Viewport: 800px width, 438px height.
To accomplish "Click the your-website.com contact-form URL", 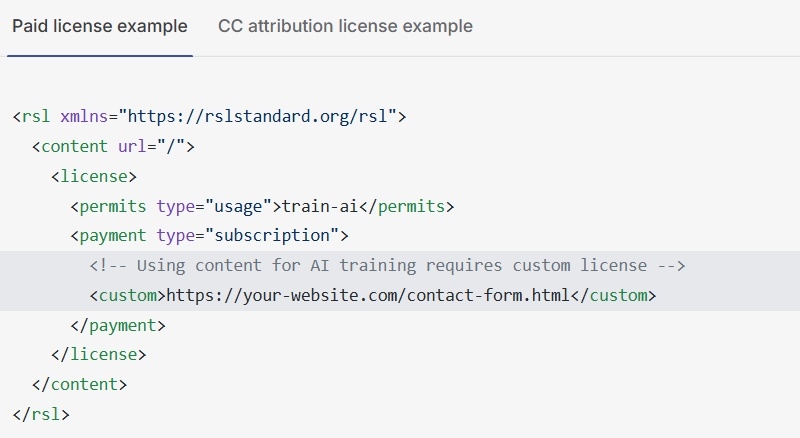I will (x=368, y=296).
